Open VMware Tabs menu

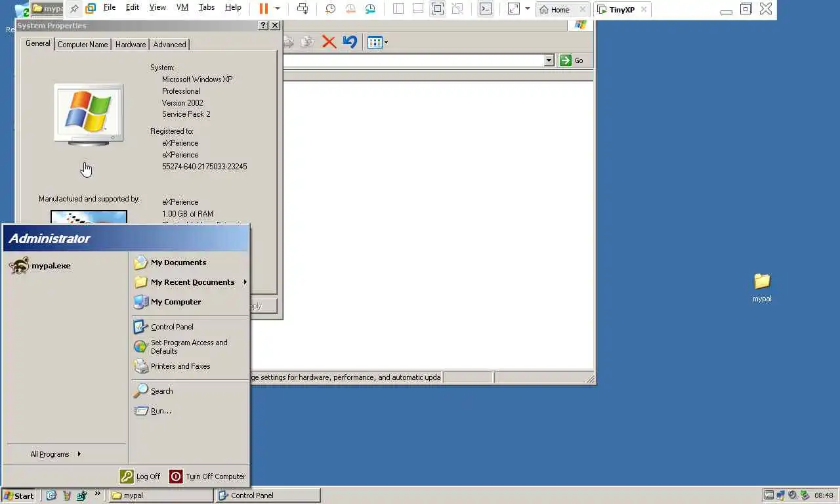click(206, 8)
